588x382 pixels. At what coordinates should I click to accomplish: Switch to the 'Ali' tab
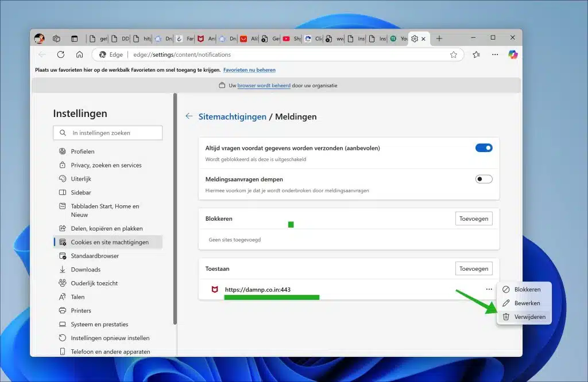coord(249,38)
